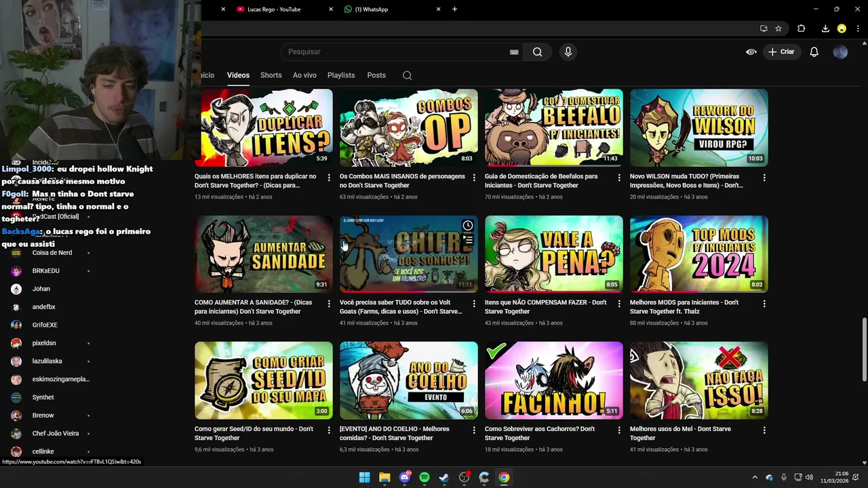Search within channel magnifier icon
Image resolution: width=868 pixels, height=488 pixels.
point(407,75)
